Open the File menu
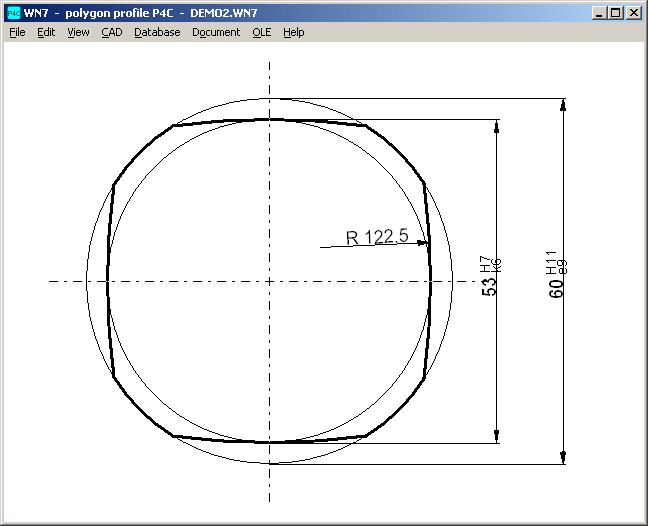This screenshot has height=526, width=648. pos(17,32)
